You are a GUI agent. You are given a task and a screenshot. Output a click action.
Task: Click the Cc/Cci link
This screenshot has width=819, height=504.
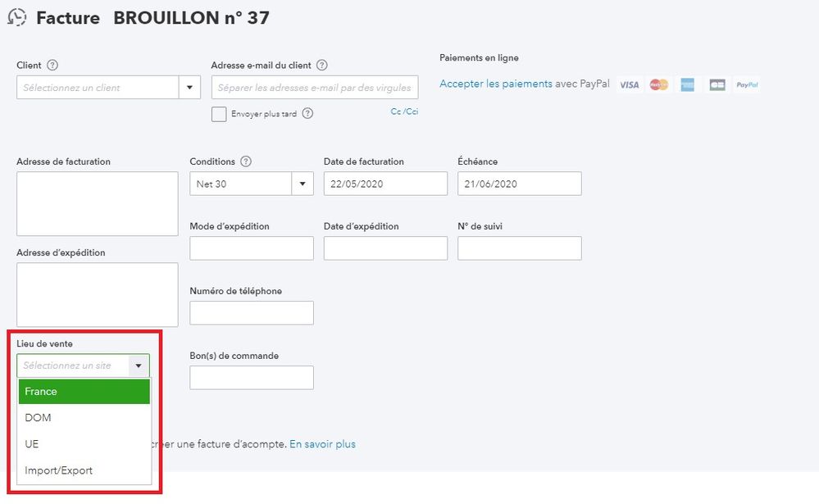coord(404,111)
